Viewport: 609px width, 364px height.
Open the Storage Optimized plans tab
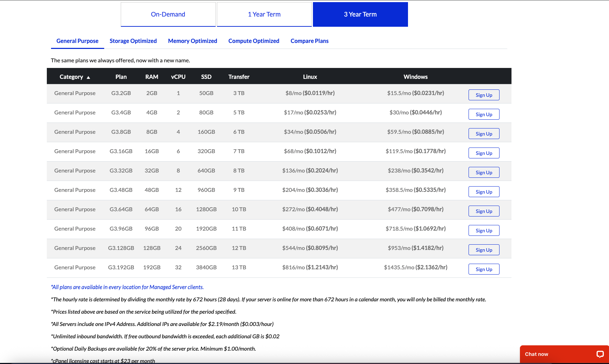pos(133,41)
